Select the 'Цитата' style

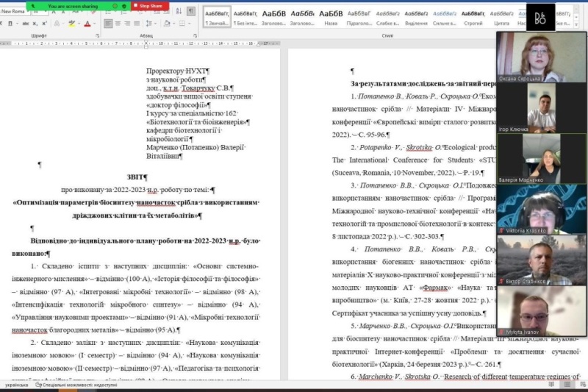(x=502, y=18)
